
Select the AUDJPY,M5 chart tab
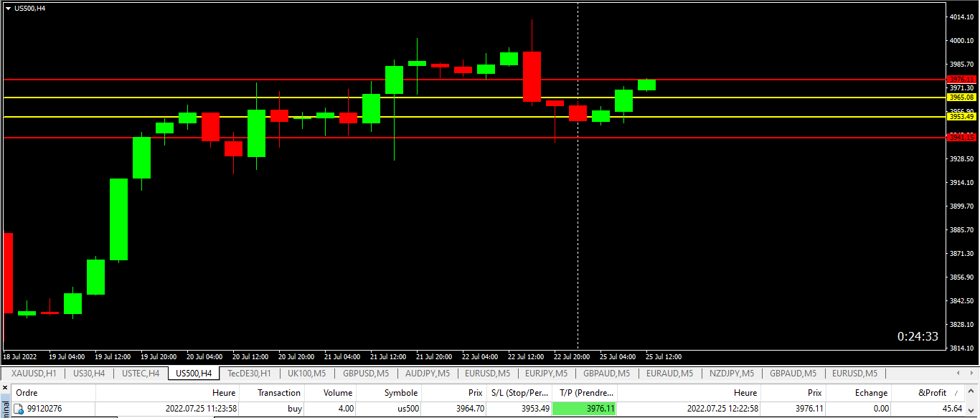(428, 373)
